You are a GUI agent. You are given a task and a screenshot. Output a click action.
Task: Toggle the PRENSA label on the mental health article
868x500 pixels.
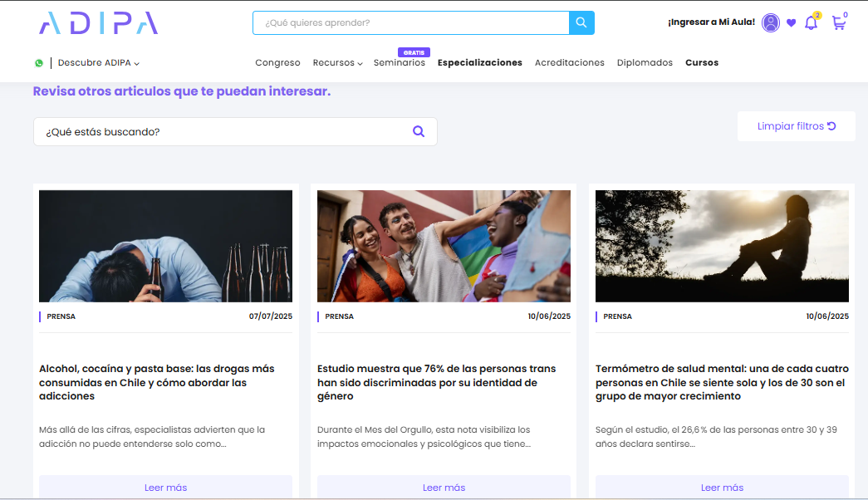(x=617, y=316)
